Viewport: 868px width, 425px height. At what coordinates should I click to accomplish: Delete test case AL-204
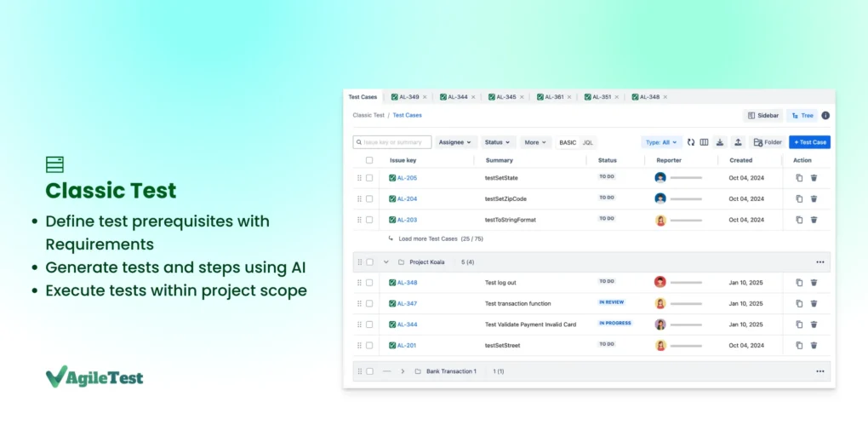pyautogui.click(x=814, y=199)
